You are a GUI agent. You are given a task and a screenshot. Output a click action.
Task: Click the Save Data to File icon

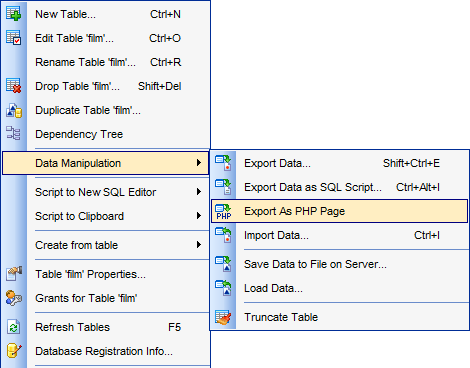coord(223,264)
